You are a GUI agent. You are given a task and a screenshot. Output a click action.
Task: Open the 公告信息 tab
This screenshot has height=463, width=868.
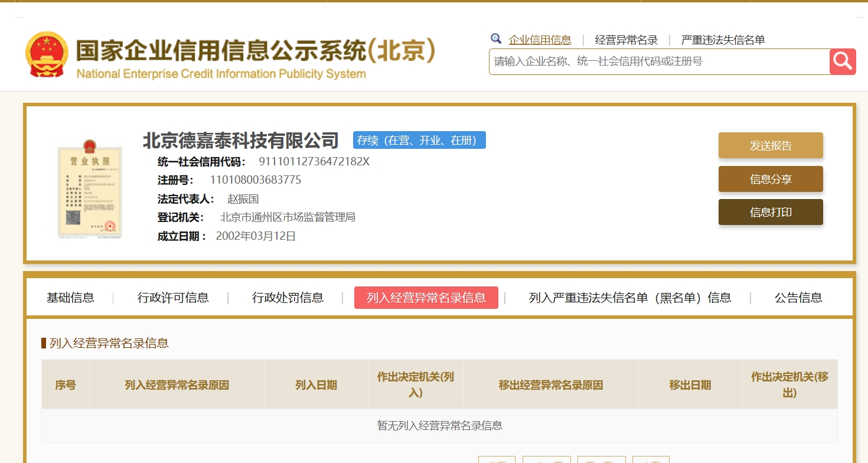(x=798, y=298)
